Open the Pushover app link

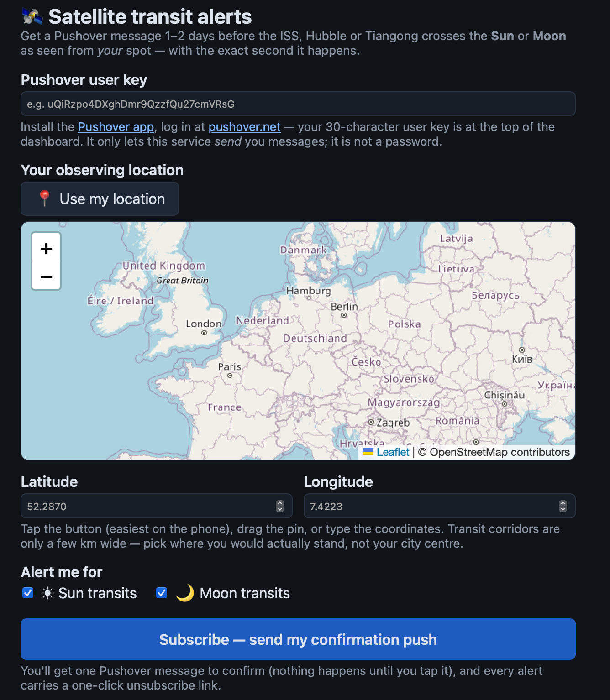point(116,127)
